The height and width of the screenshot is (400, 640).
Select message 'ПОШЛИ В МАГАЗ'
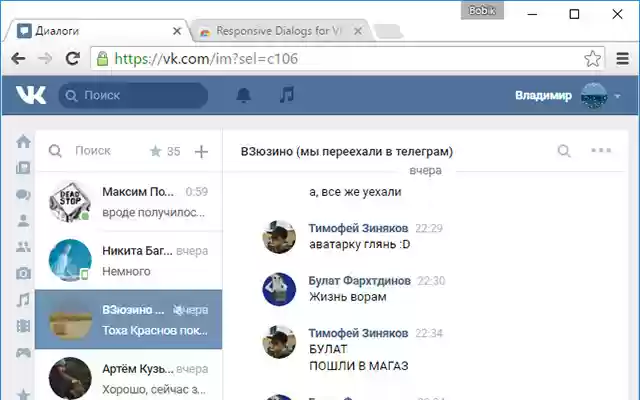358,366
